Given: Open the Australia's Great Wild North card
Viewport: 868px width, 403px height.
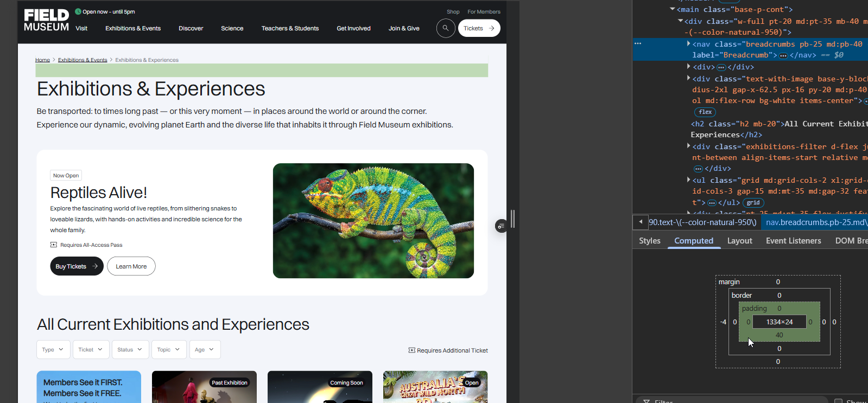Looking at the screenshot, I should [435, 387].
